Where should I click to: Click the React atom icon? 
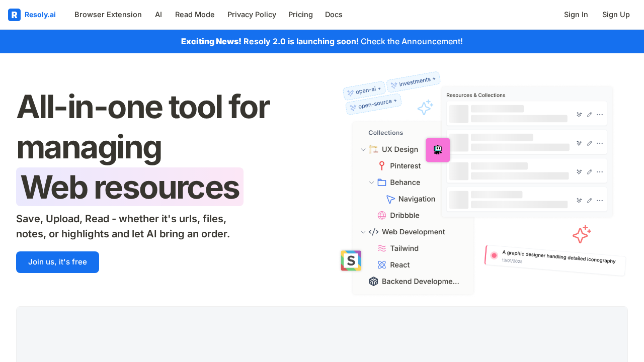click(382, 265)
